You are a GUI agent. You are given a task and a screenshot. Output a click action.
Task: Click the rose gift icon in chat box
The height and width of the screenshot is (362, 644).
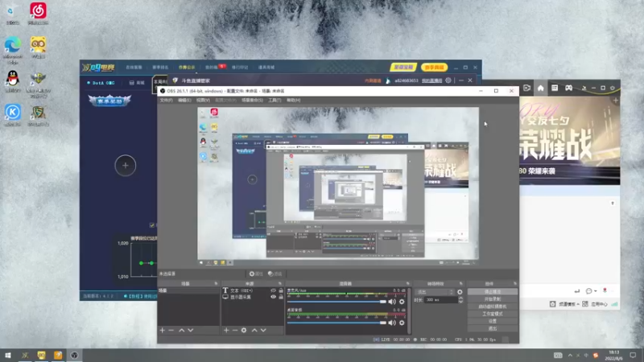(x=605, y=290)
